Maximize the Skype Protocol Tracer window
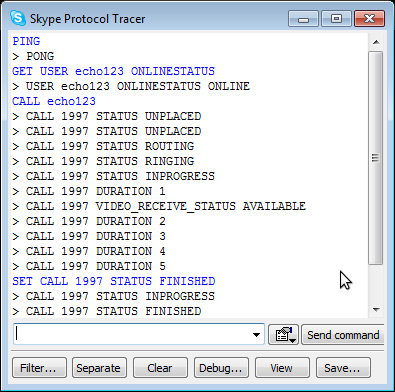This screenshot has height=392, width=395. pyautogui.click(x=336, y=19)
